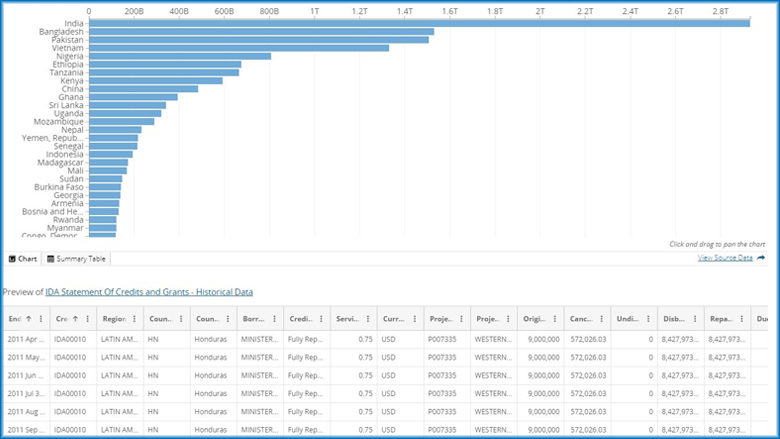Click the 'Sri Lanka' axis label
Image resolution: width=780 pixels, height=439 pixels.
pos(66,105)
